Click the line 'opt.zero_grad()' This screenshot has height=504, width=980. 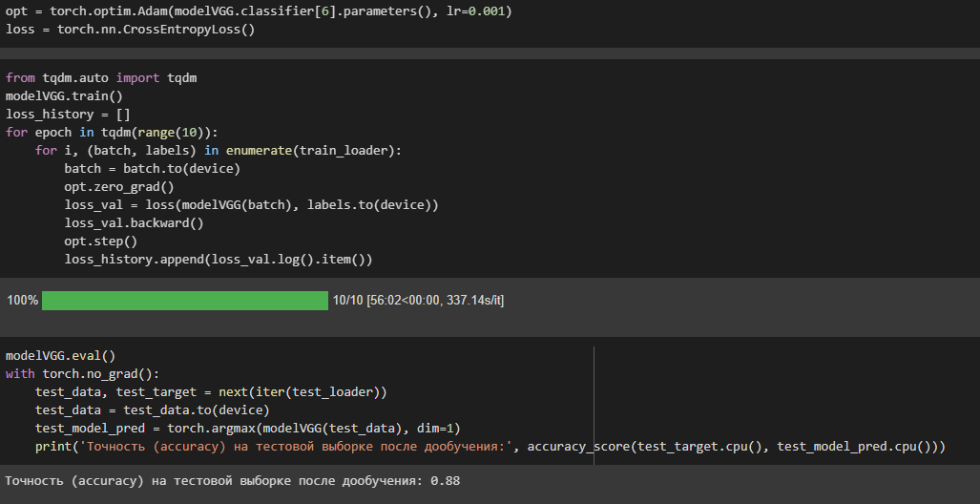pos(119,187)
